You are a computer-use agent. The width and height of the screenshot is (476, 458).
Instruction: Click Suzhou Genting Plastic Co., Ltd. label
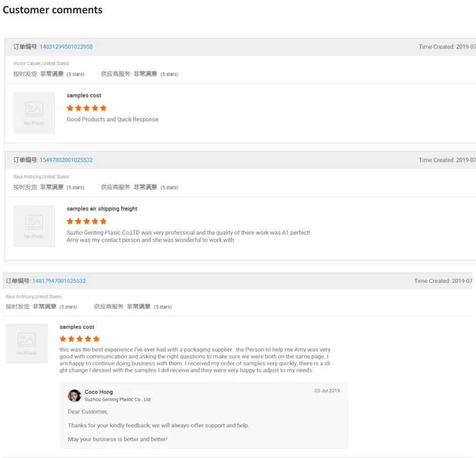(118, 400)
